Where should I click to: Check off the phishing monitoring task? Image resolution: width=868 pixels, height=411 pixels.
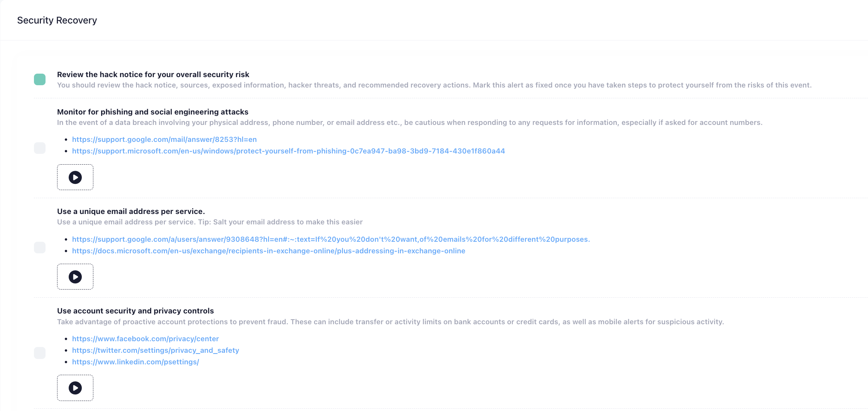[39, 148]
